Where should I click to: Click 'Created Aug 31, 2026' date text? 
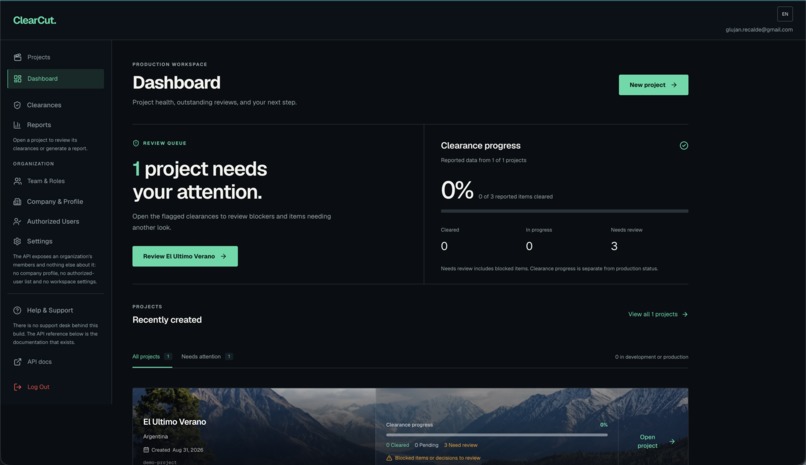pyautogui.click(x=177, y=450)
